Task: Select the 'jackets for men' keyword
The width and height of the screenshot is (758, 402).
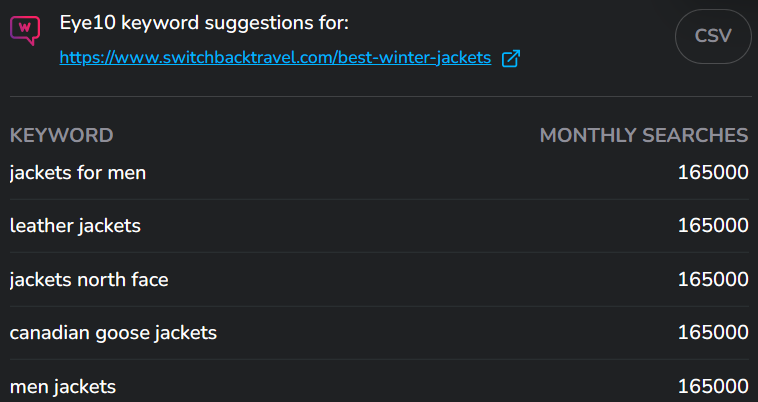Action: (78, 173)
